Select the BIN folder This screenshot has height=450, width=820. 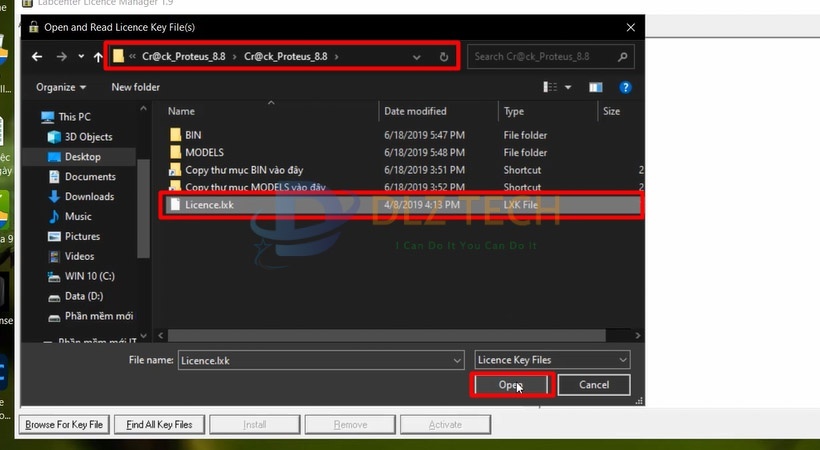[x=194, y=134]
